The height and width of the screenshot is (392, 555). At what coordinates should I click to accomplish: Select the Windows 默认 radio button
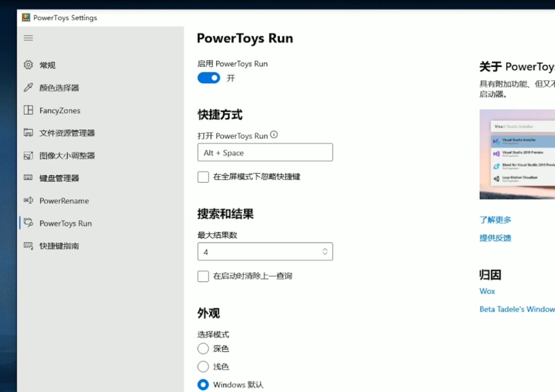(203, 385)
